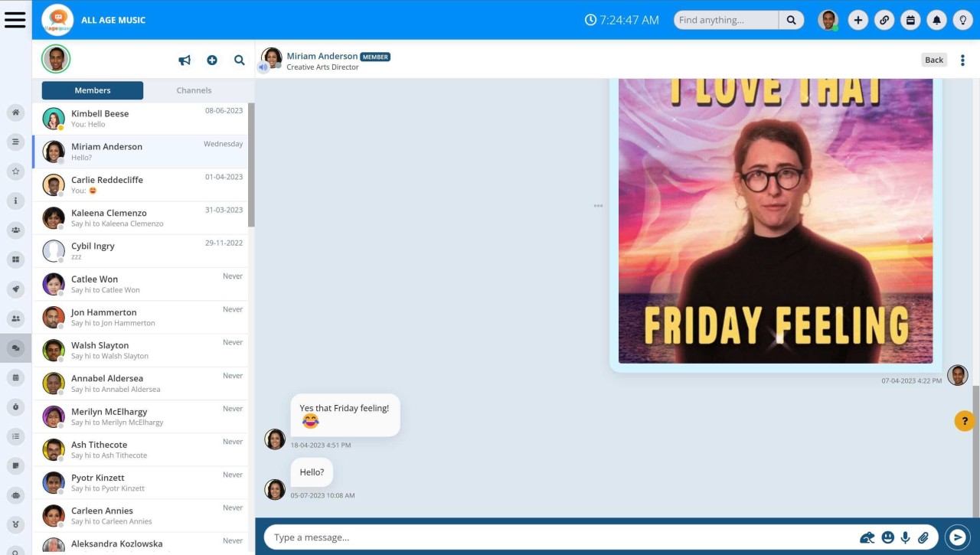Open the three-dot menu in the chat header
The height and width of the screenshot is (555, 980).
pos(962,59)
